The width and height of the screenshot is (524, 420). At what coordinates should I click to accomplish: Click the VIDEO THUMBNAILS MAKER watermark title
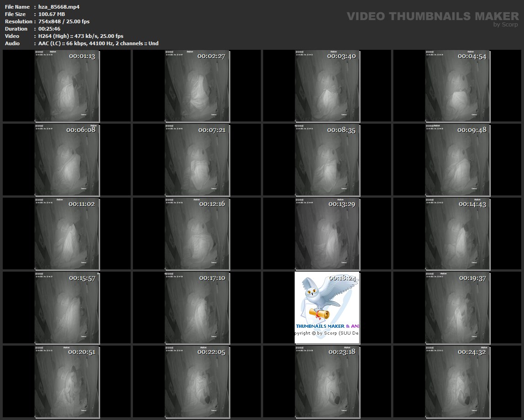[432, 16]
